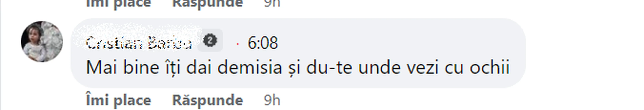Open the 9h timestamp below the comment
The height and width of the screenshot is (110, 644).
[x=272, y=100]
